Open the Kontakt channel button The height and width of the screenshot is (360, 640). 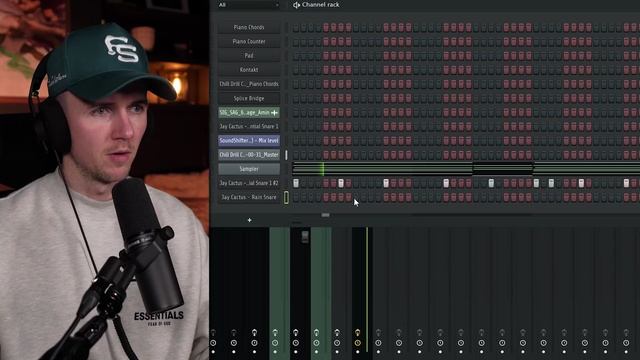[x=249, y=70]
